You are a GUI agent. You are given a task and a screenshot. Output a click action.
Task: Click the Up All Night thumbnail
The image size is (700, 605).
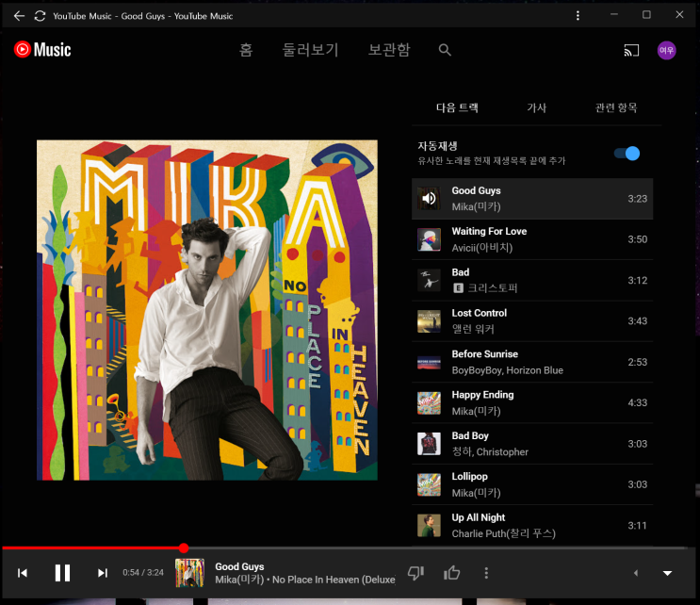tap(429, 526)
